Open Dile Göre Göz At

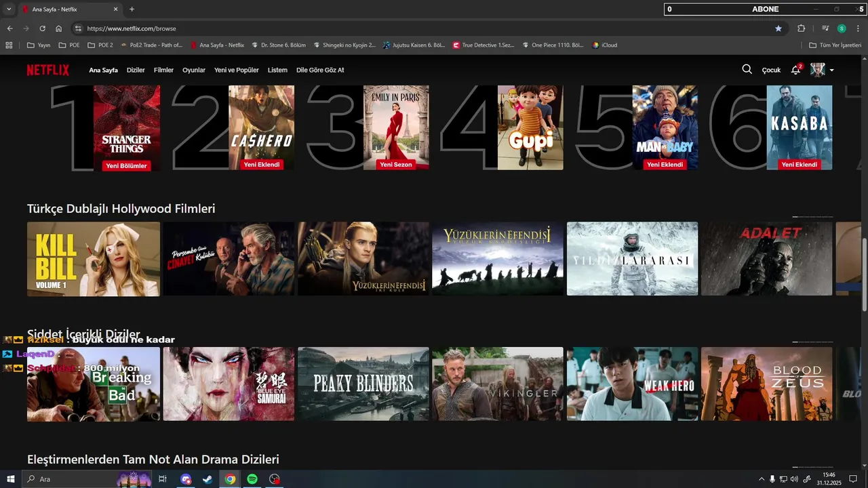coord(320,70)
